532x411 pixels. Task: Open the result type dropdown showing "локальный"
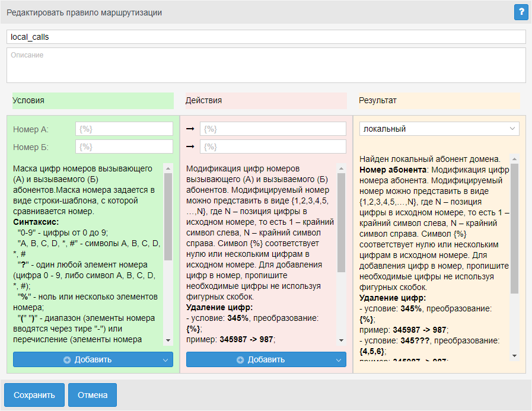click(x=439, y=129)
